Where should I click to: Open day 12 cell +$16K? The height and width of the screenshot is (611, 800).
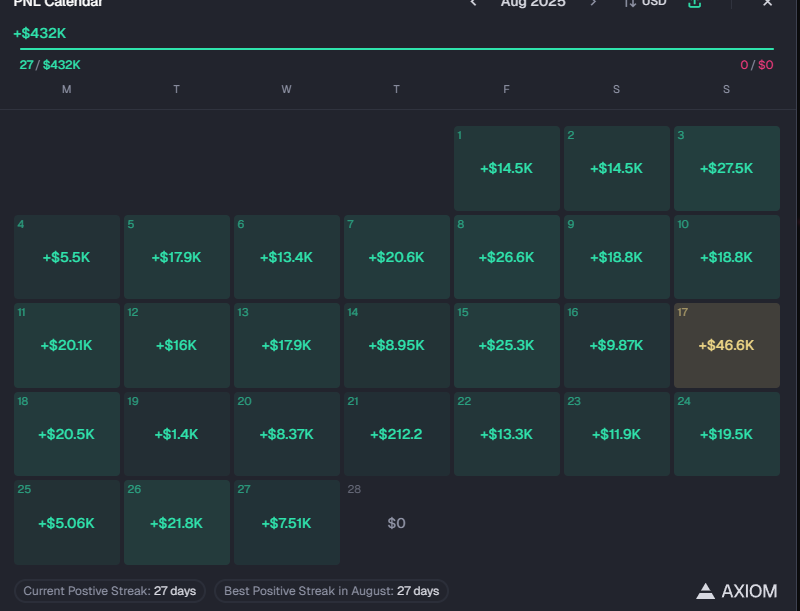point(177,345)
